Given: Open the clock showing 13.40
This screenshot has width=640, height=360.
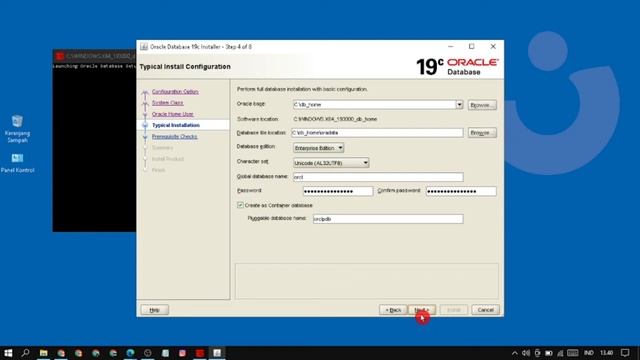Looking at the screenshot, I should pos(607,353).
